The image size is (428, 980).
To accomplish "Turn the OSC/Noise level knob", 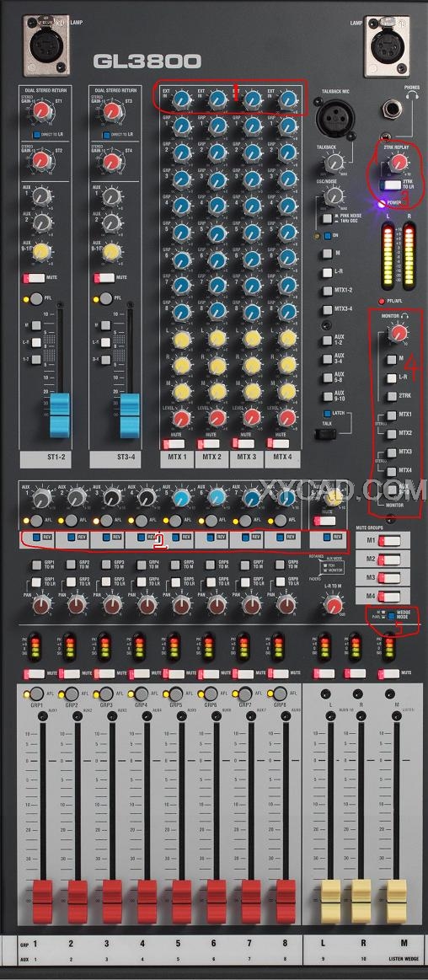I will tap(334, 197).
